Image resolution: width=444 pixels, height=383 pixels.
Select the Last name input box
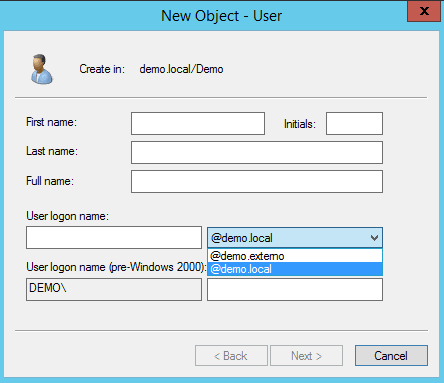257,152
